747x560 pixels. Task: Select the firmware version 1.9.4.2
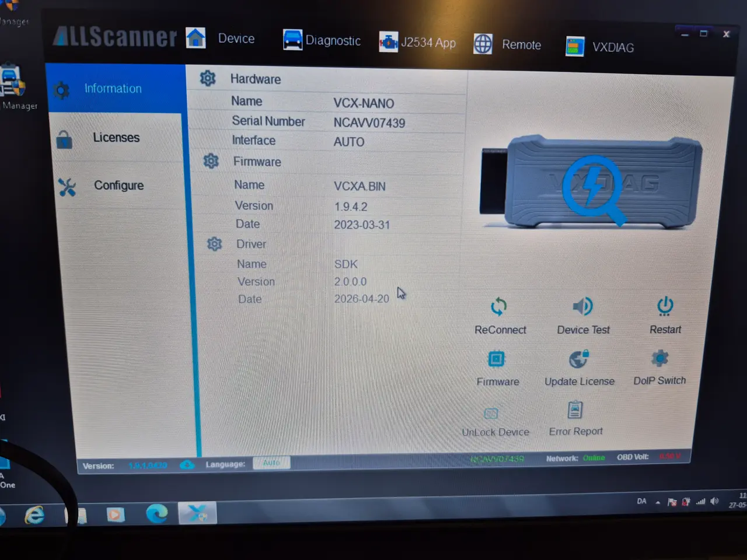351,207
